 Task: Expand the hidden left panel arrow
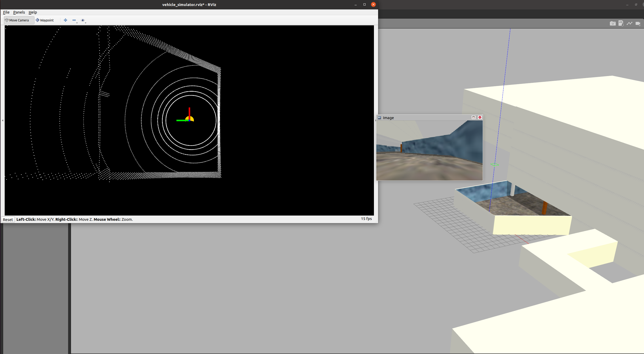[x=3, y=120]
